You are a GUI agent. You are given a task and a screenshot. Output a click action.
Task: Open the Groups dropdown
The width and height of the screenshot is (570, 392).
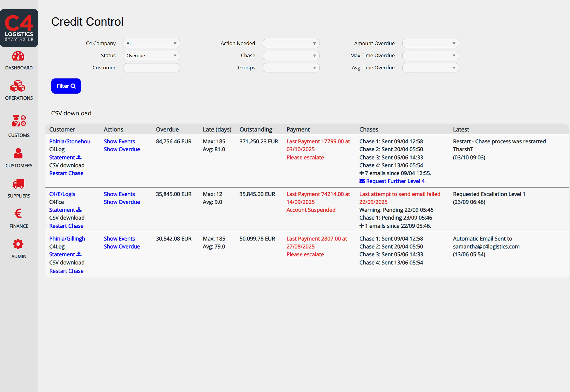pyautogui.click(x=291, y=68)
